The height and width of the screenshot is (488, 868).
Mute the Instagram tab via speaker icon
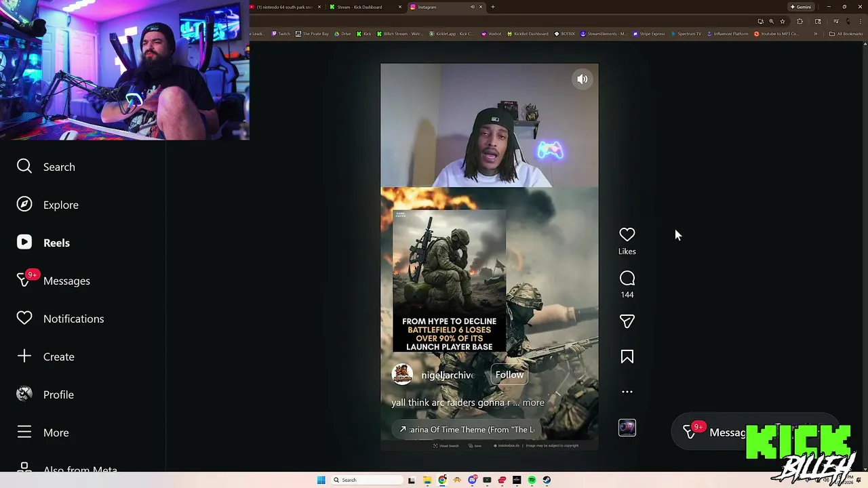coord(473,7)
